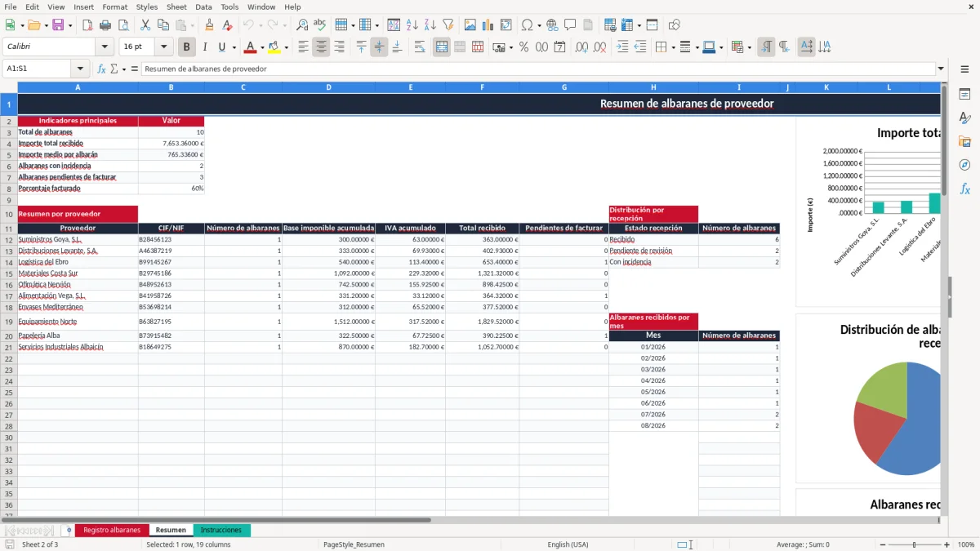Open Find and Replace
The image size is (980, 551).
coord(302,25)
